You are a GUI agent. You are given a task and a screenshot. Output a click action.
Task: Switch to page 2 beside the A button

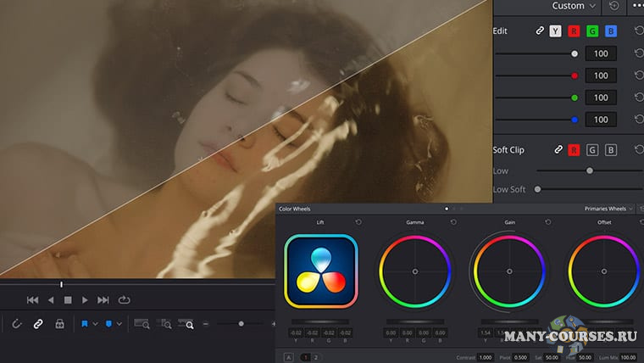[x=316, y=357]
